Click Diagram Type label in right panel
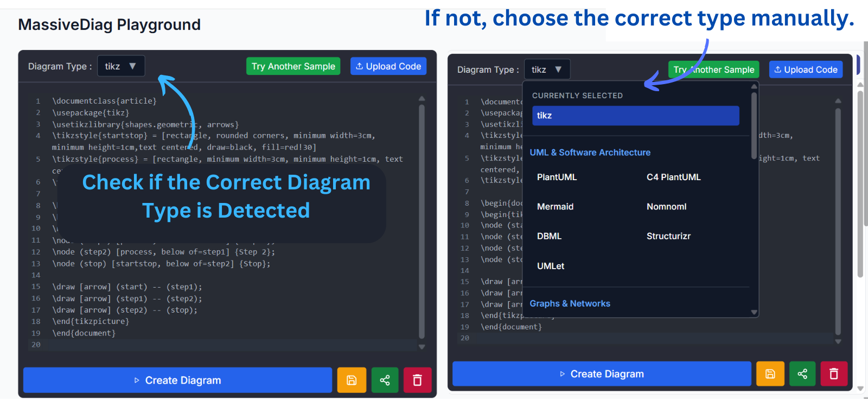The height and width of the screenshot is (407, 868). click(488, 69)
